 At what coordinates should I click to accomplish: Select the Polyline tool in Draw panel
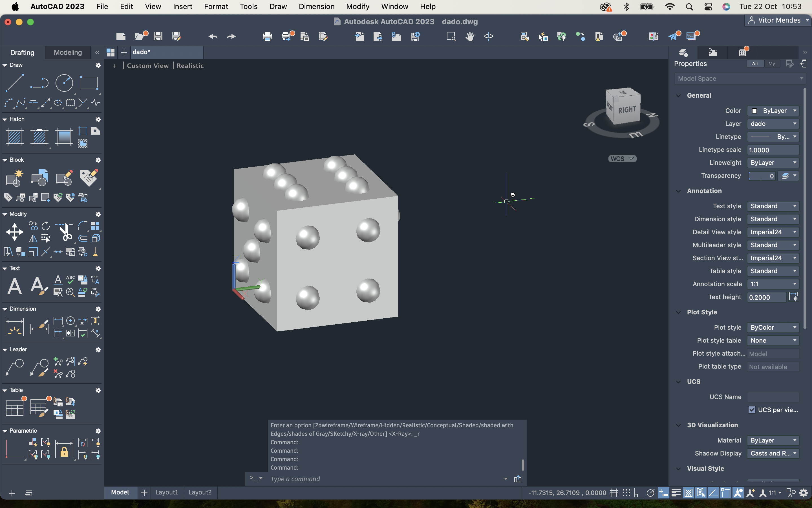pyautogui.click(x=39, y=83)
